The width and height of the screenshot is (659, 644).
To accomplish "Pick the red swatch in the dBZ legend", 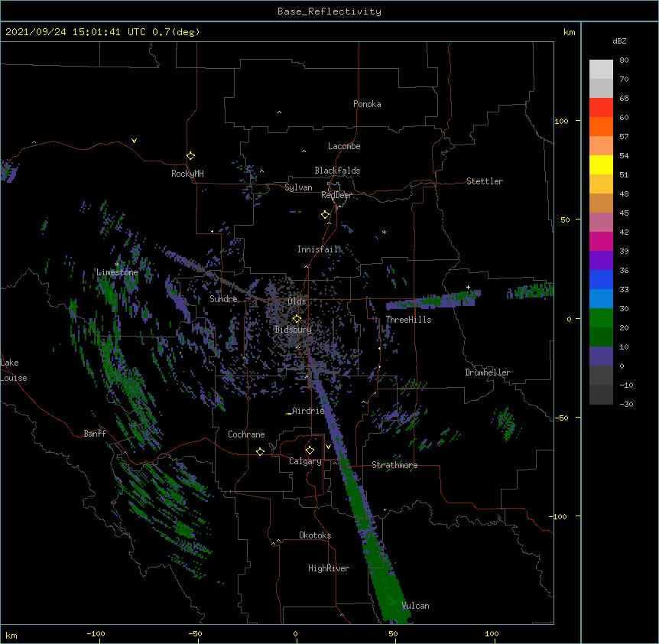I will point(601,107).
